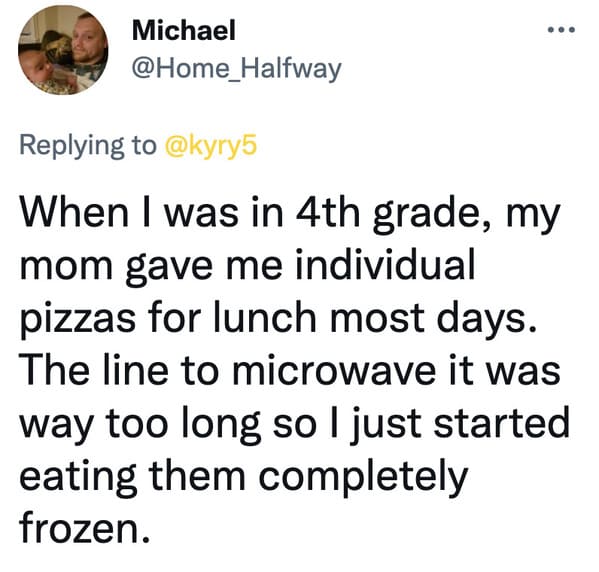This screenshot has height=572, width=599.
Task: Click the word 'eating' in the tweet
Action: click(x=78, y=478)
